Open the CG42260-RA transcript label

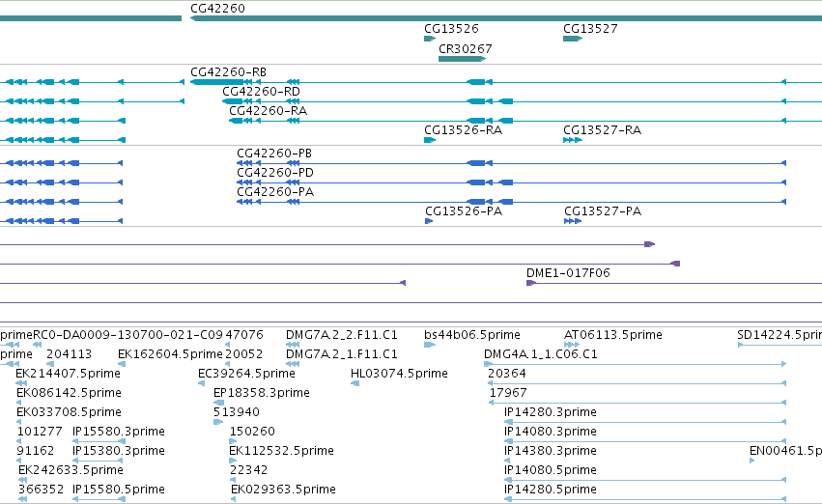tap(268, 111)
